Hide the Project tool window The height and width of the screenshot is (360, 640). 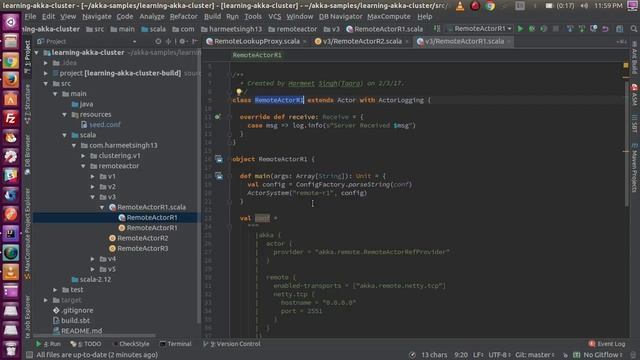click(195, 41)
